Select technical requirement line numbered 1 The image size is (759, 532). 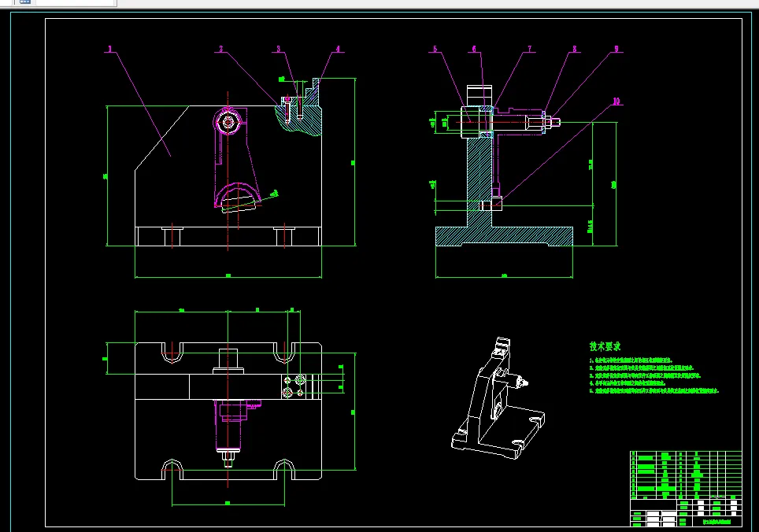click(x=631, y=360)
